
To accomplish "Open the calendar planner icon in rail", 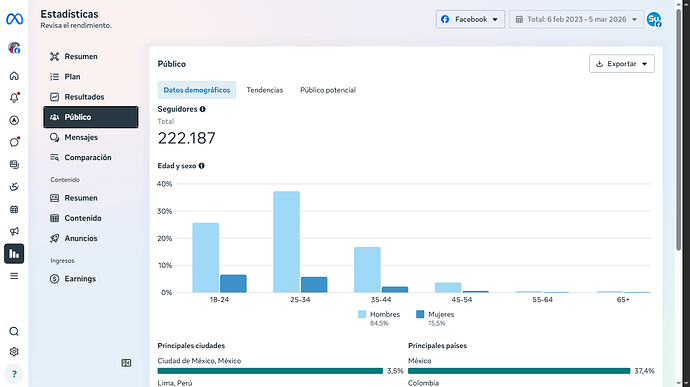I will coord(14,209).
